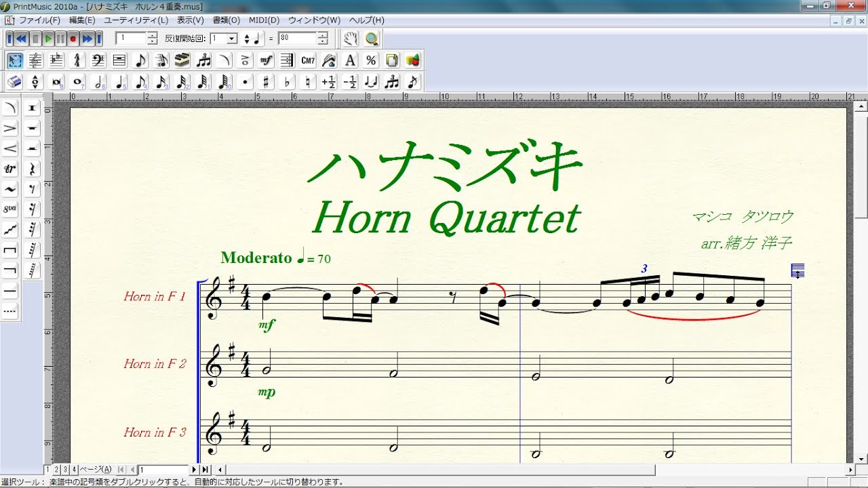Toggle the grace note tool
868x488 pixels.
412,82
